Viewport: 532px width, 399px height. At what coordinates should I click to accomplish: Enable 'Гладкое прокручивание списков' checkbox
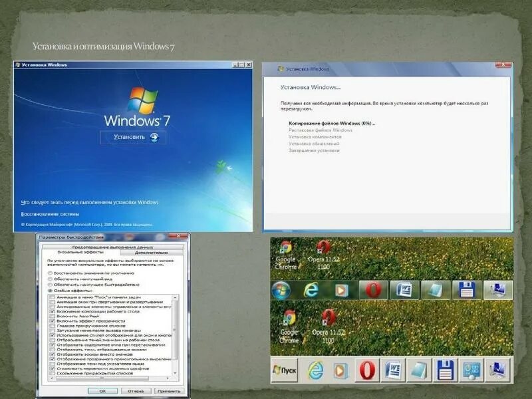[x=53, y=326]
